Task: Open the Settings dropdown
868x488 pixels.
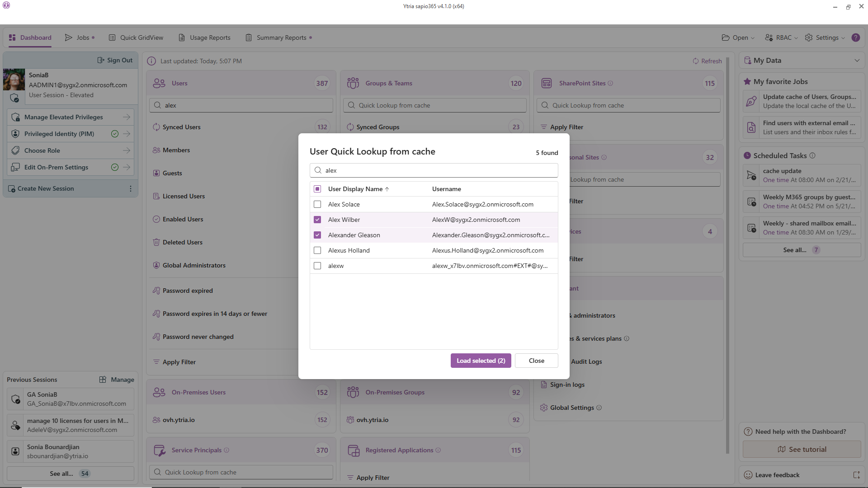Action: (x=826, y=38)
